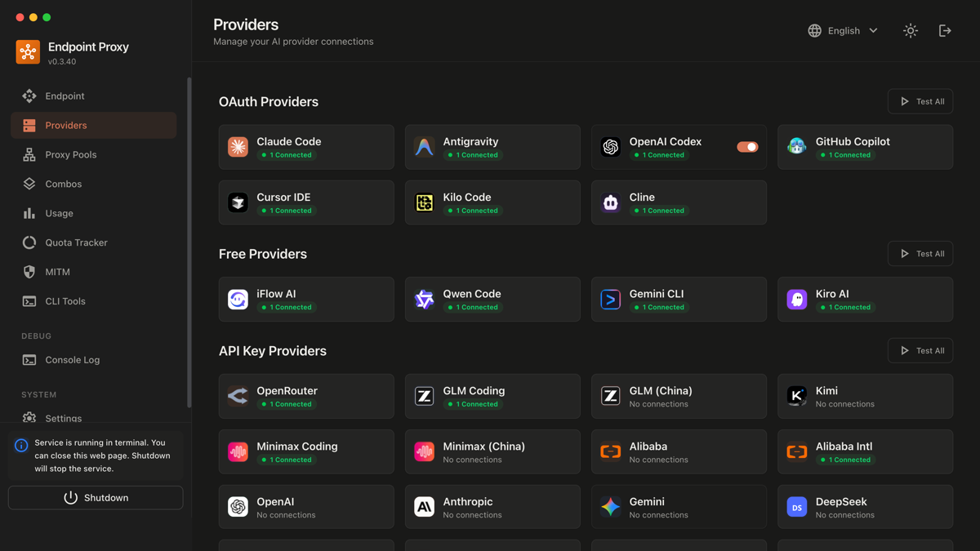Open Quota Tracker in the sidebar
Screen dimensions: 980x551
tap(94, 243)
